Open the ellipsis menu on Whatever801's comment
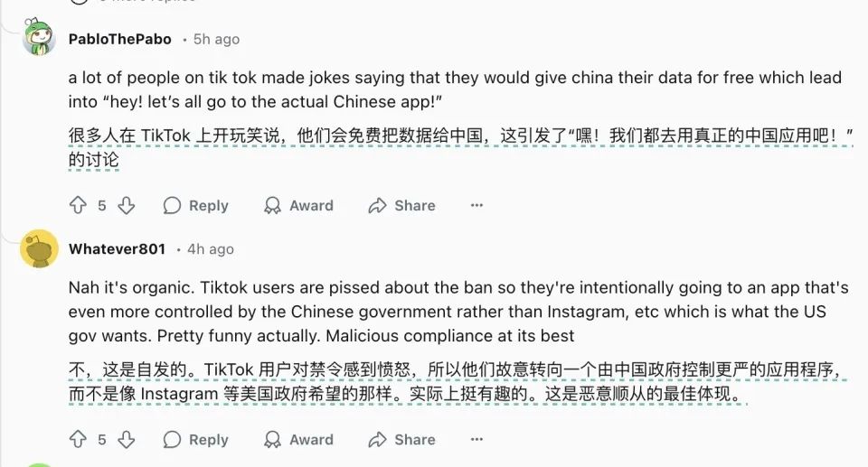 (x=476, y=440)
